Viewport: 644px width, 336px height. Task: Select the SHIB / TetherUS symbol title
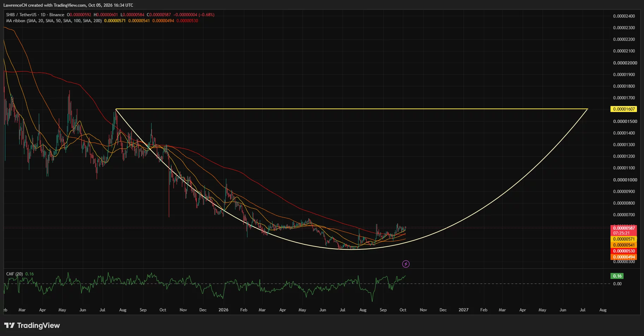[21, 15]
